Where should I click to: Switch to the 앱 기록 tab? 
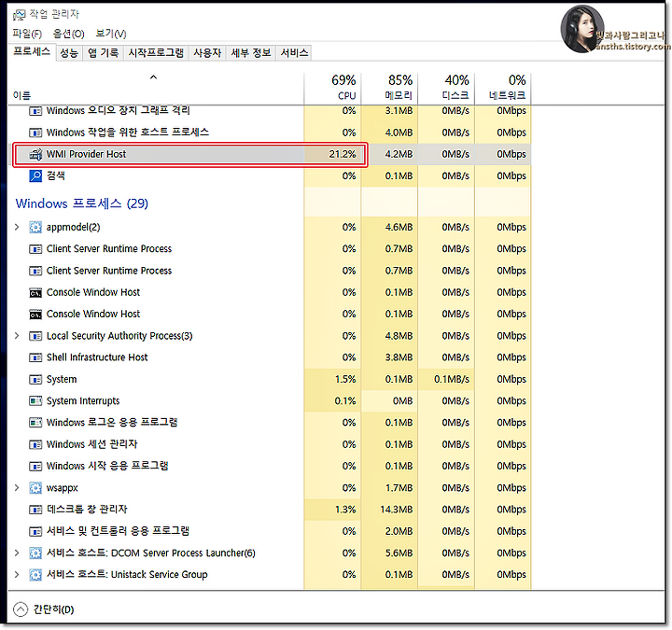click(104, 53)
